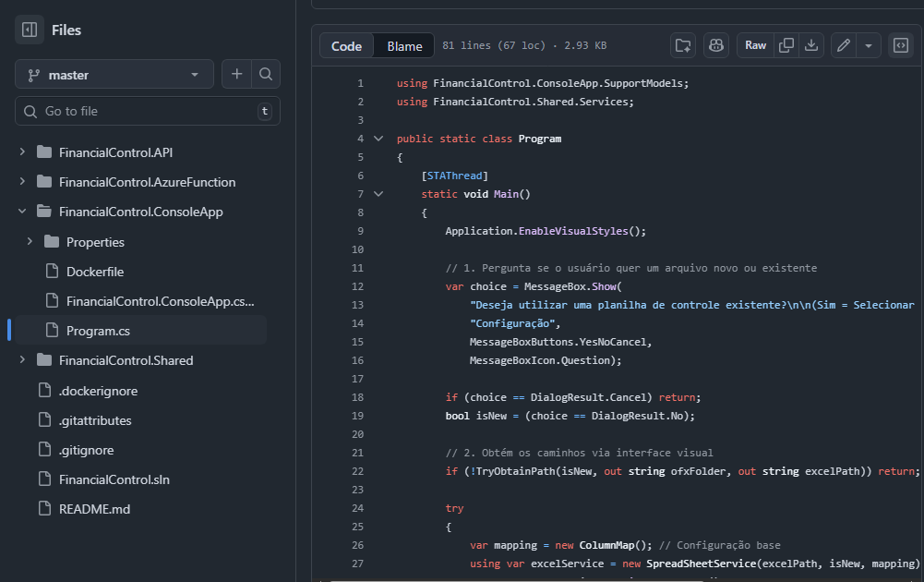Open the master branch dropdown

114,75
